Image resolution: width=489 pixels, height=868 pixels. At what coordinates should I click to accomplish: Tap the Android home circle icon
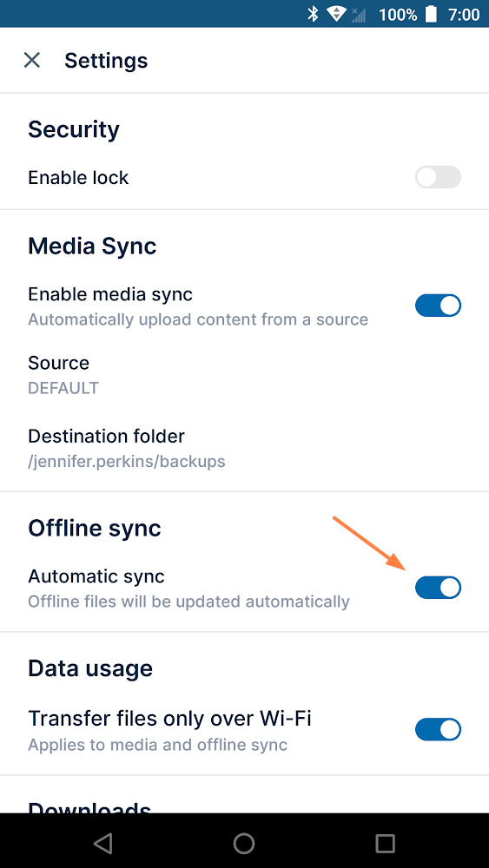[244, 843]
